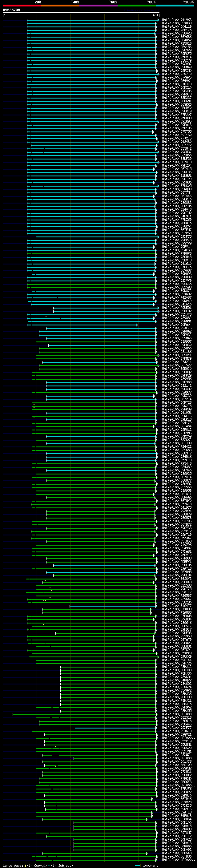Select the UniRef100_P24422 label

click(177, 446)
